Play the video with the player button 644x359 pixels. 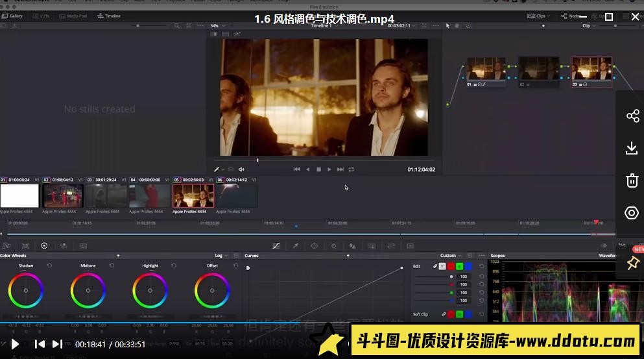coord(15,344)
